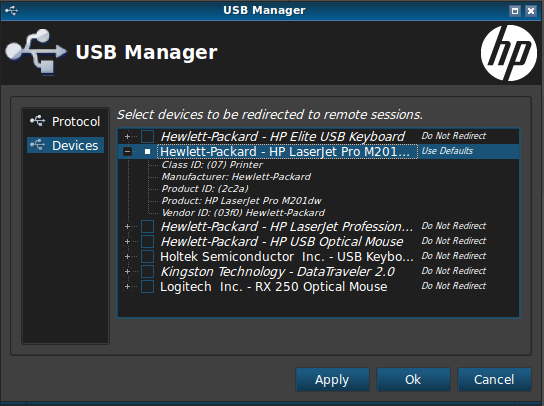
Task: Click the Apply button
Action: coord(332,380)
